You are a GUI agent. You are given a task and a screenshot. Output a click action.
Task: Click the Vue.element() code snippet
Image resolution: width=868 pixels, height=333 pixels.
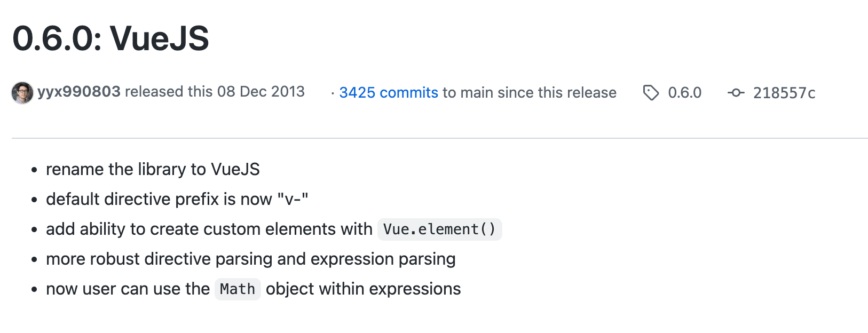pyautogui.click(x=439, y=229)
